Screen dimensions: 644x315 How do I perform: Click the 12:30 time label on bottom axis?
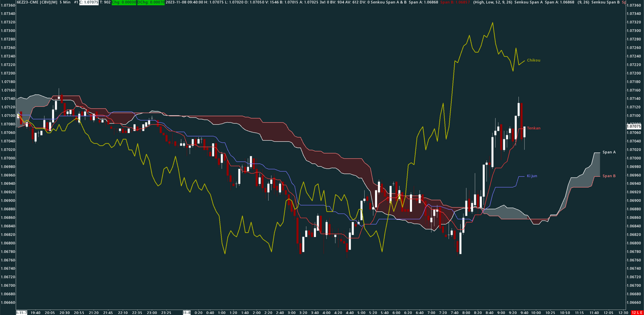[623, 313]
